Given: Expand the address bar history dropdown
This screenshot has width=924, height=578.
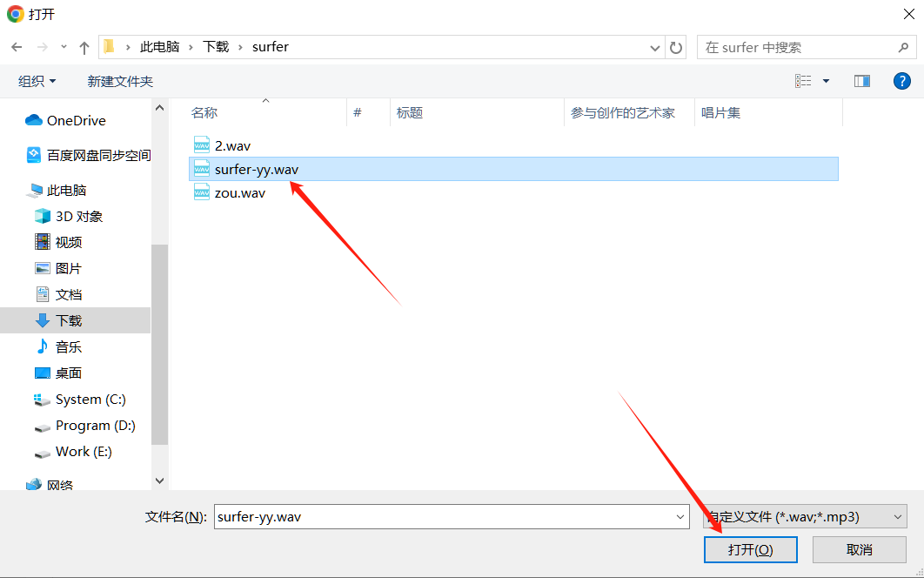Looking at the screenshot, I should (656, 47).
